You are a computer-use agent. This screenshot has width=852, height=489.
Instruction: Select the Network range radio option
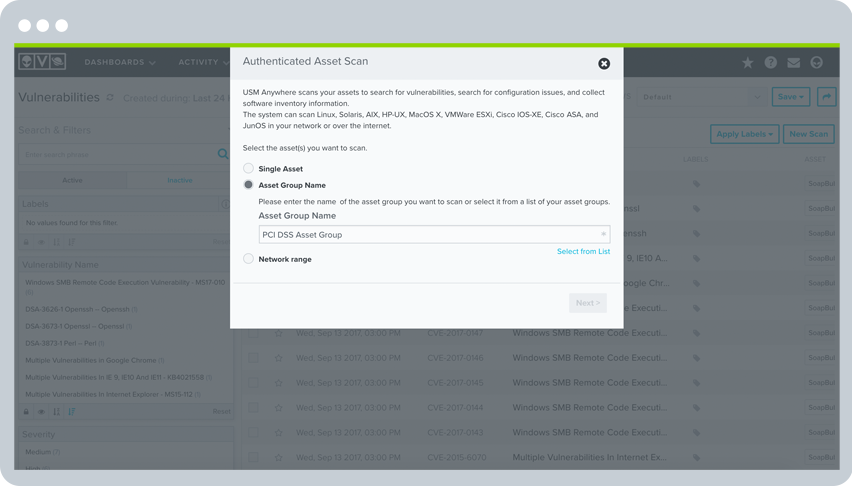pos(249,259)
